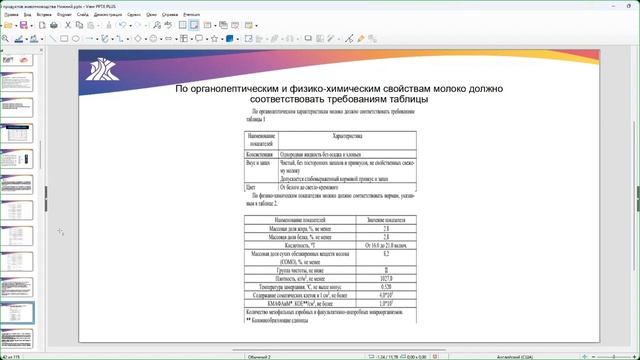The width and height of the screenshot is (640, 360).
Task: Cut the selection with the scissors icon
Action: [68, 25]
